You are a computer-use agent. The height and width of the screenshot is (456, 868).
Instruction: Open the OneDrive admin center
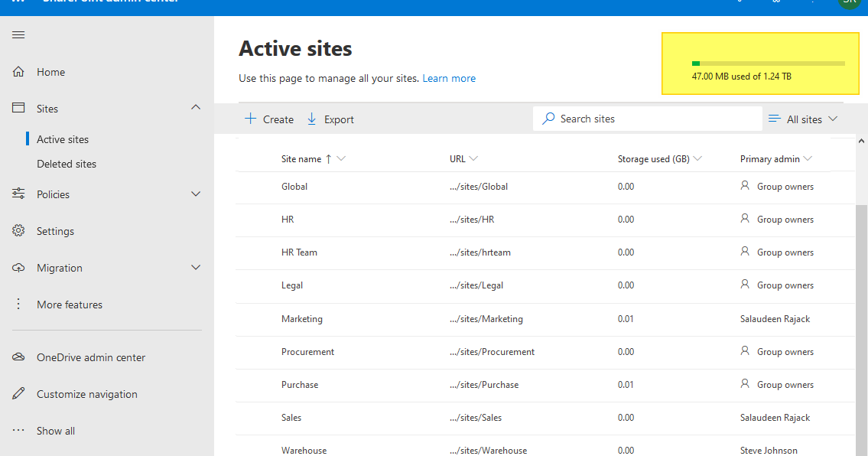click(x=18, y=357)
